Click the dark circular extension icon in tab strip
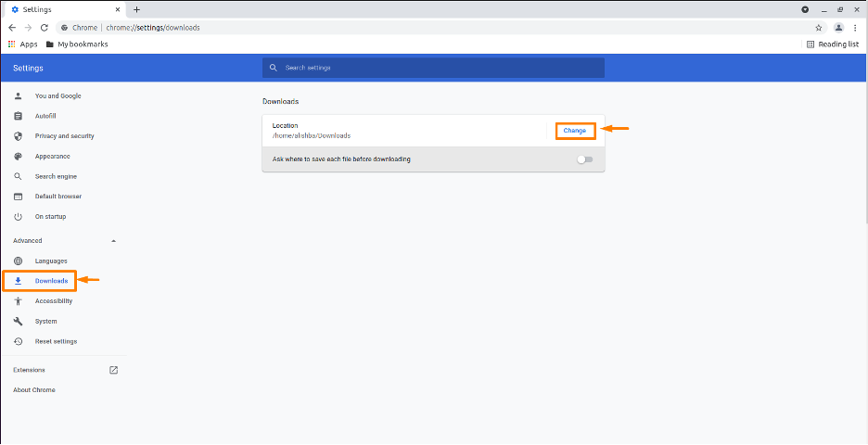The height and width of the screenshot is (445, 868). [805, 9]
